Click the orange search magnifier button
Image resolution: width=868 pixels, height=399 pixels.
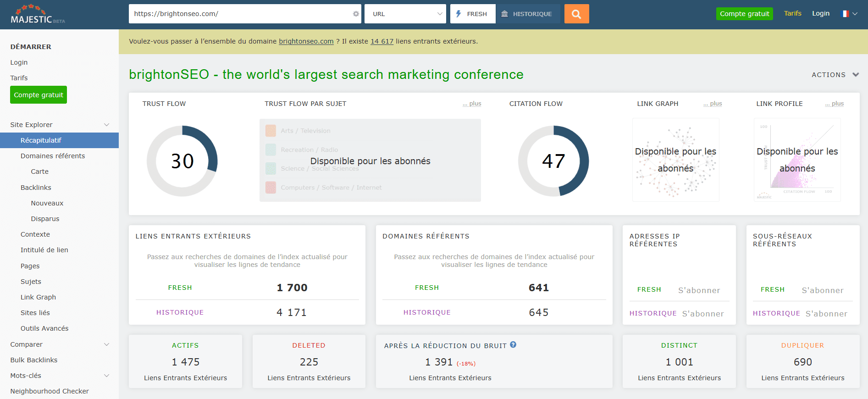[x=576, y=14]
